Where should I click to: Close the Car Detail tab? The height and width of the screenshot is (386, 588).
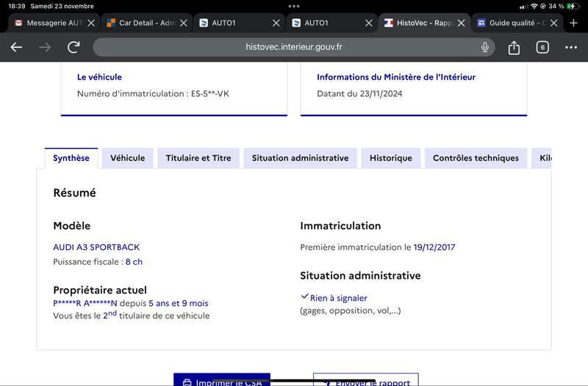point(183,24)
